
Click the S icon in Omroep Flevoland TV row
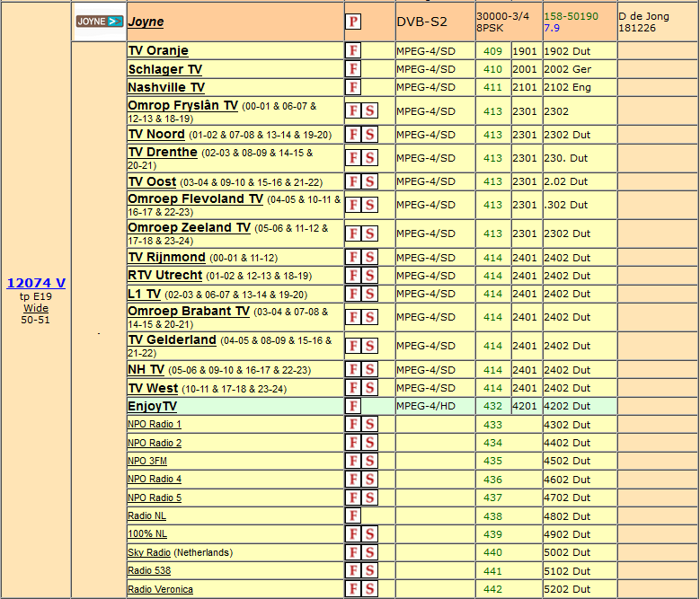[x=369, y=205]
